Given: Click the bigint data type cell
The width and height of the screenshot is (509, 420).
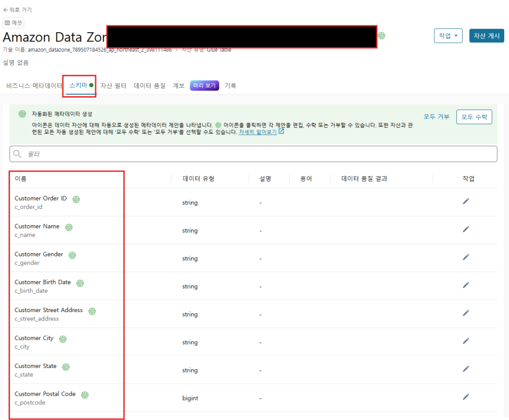Looking at the screenshot, I should pyautogui.click(x=190, y=398).
